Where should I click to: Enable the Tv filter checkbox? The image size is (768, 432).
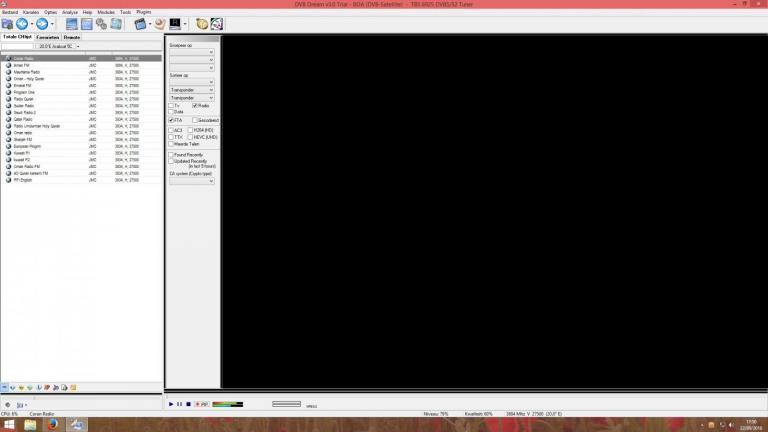coord(171,105)
